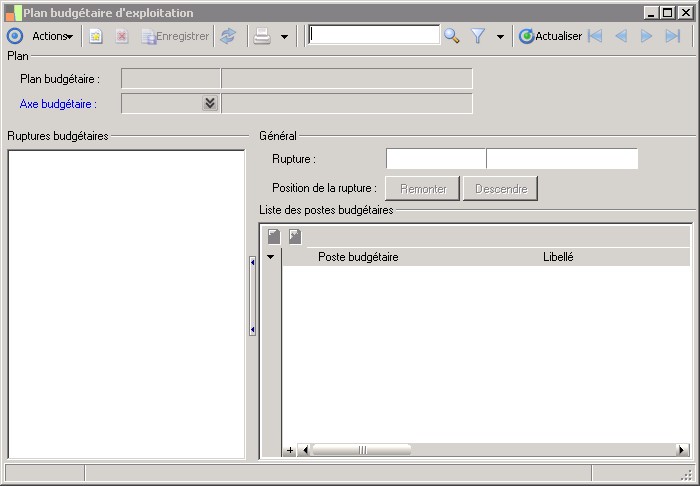Screen dimensions: 700x486
Task: Click inside the Ruptures budgétaires list box
Action: tap(126, 304)
